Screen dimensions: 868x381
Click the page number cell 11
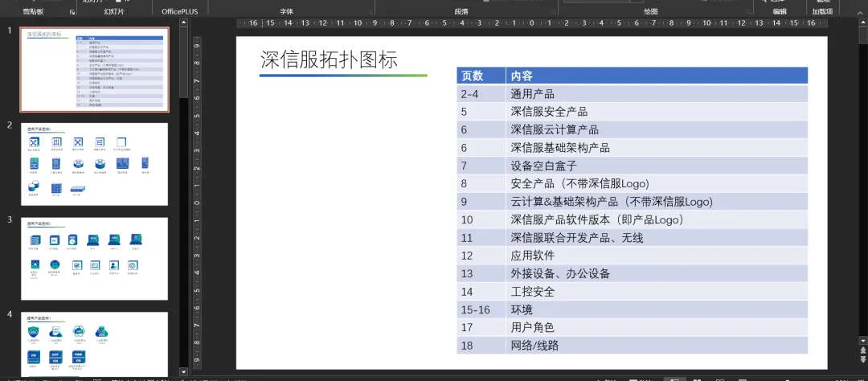pos(481,238)
